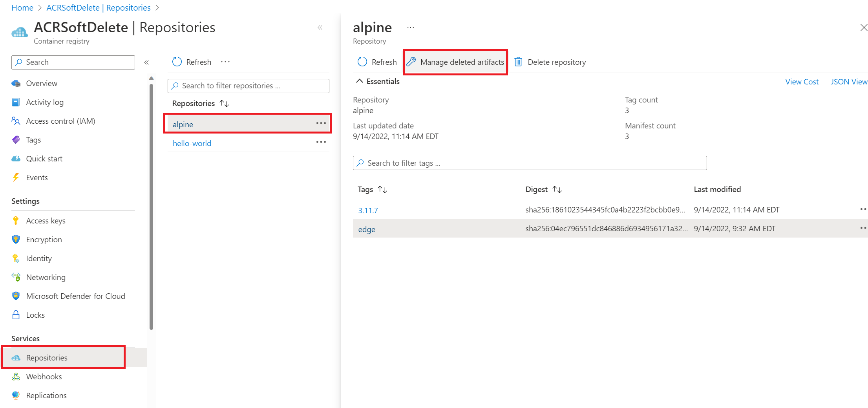Viewport: 868px width, 408px height.
Task: Click the Search to filter repositories field
Action: point(248,86)
